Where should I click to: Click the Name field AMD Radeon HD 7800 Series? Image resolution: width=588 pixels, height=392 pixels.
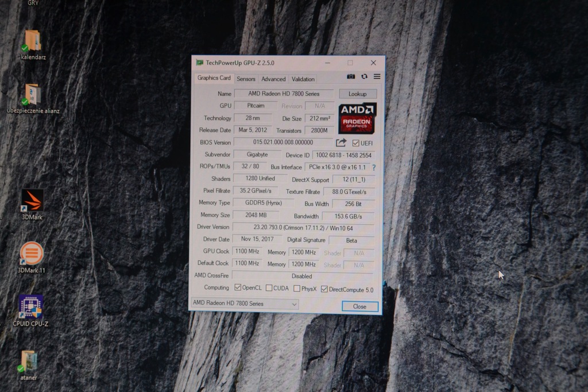284,94
